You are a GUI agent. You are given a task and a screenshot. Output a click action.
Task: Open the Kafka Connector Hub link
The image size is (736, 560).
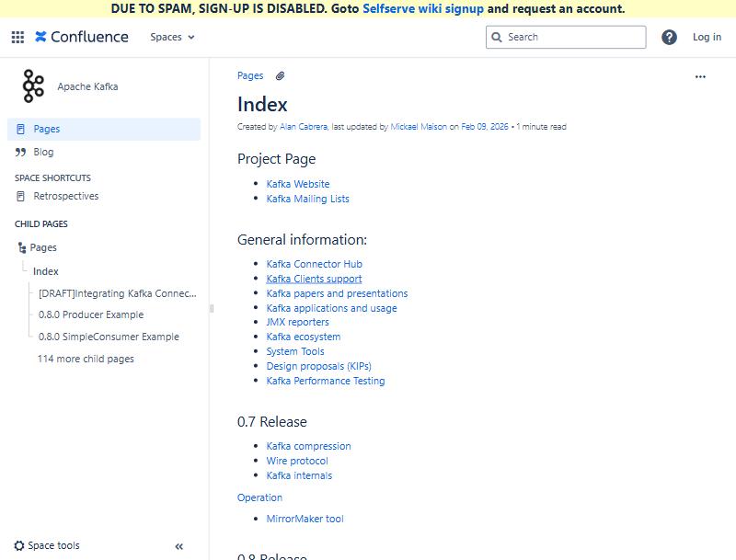315,264
